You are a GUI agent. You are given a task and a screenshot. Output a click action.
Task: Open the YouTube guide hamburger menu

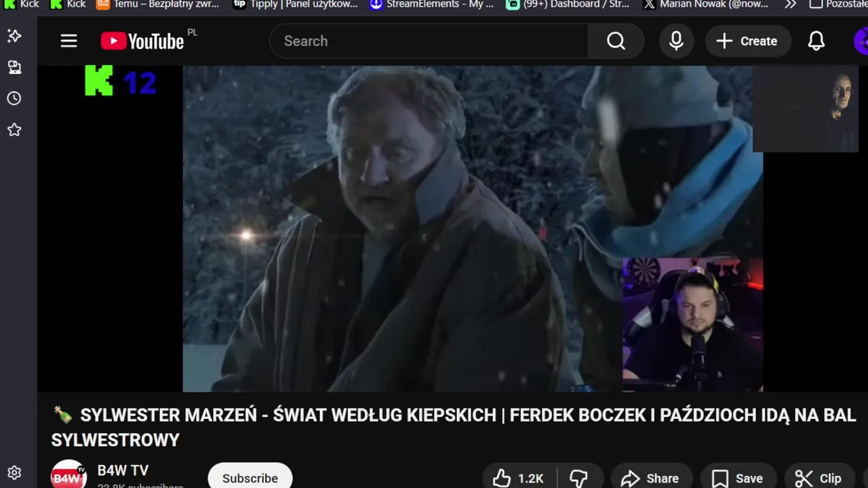(68, 41)
